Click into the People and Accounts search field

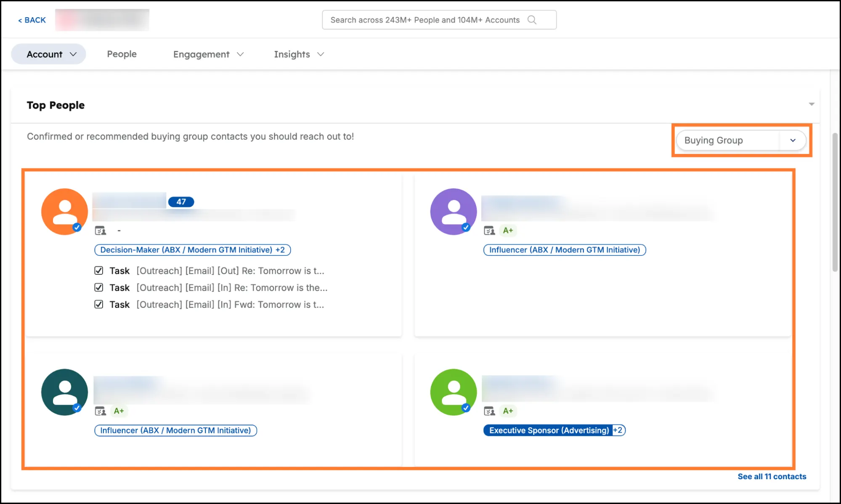click(x=424, y=20)
